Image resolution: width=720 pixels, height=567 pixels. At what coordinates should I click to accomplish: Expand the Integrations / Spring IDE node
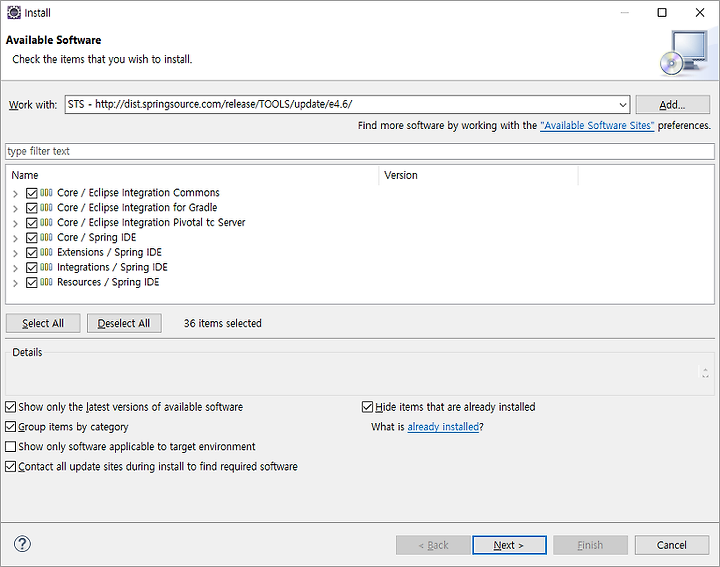pos(15,268)
